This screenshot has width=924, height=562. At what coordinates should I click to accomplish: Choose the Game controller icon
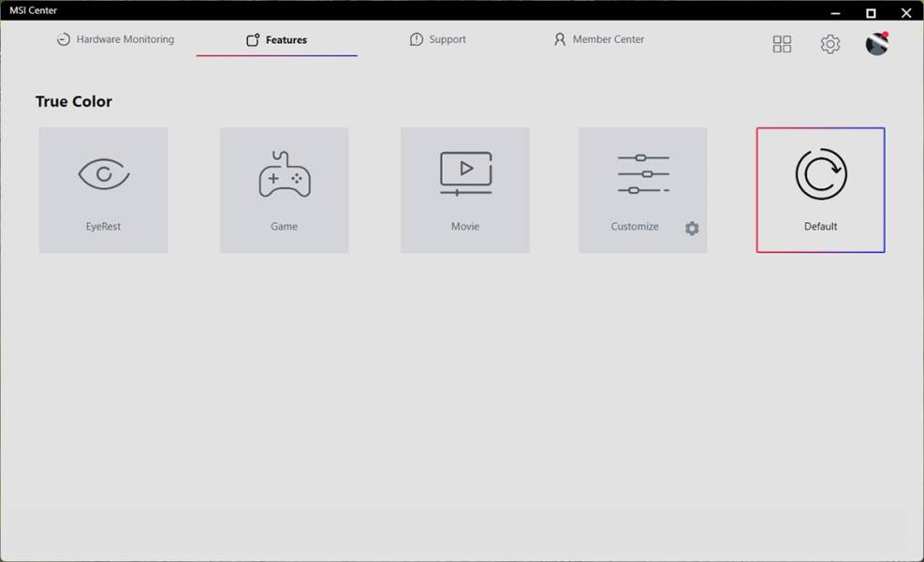click(285, 174)
